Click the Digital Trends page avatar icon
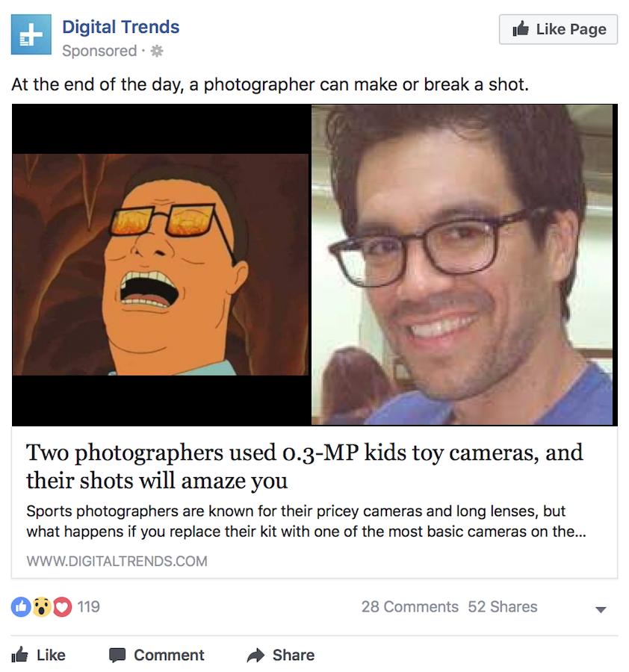This screenshot has width=629, height=672. 31,34
